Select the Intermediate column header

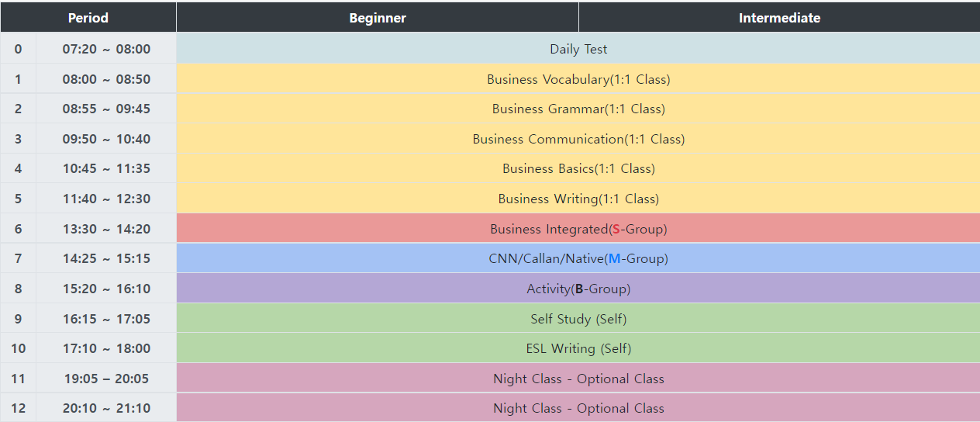coord(779,18)
